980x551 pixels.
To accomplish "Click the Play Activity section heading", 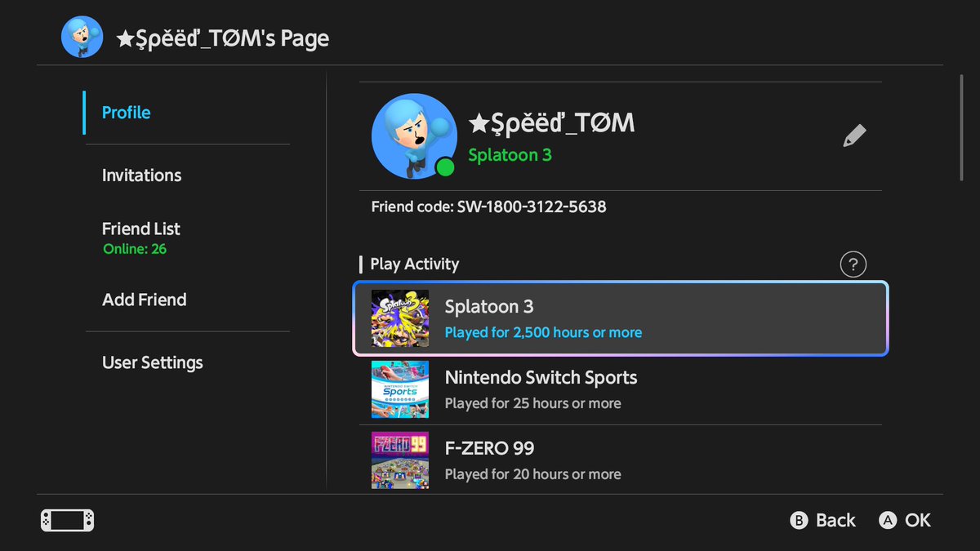I will (414, 264).
